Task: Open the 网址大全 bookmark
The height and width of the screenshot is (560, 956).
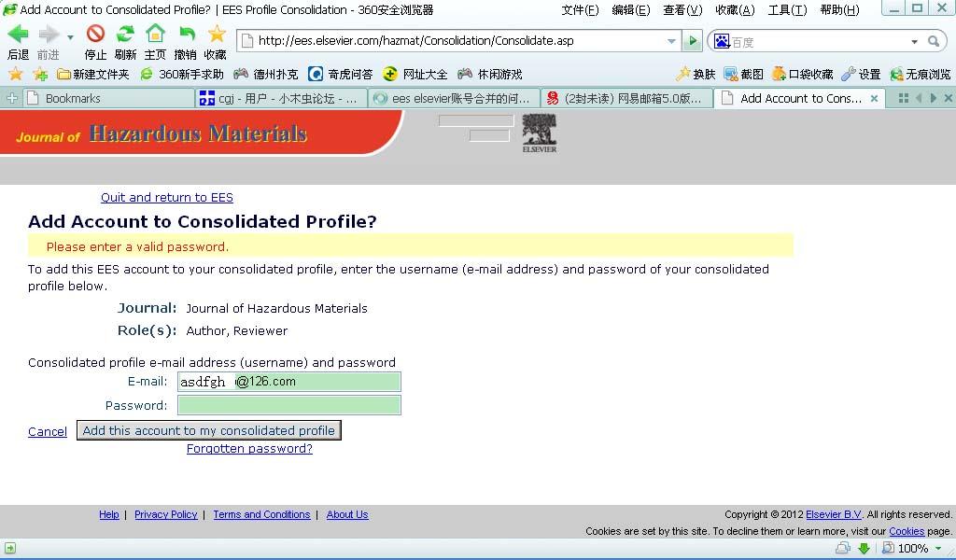Action: [x=415, y=75]
